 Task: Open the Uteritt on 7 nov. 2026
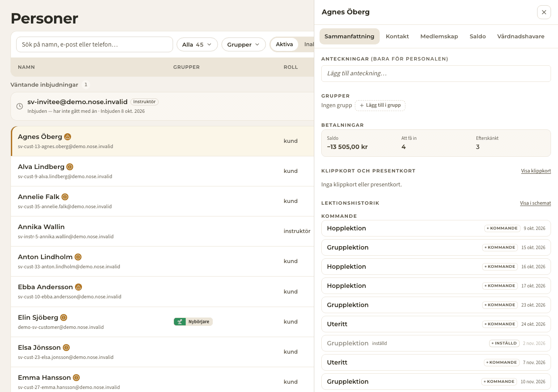point(436,362)
